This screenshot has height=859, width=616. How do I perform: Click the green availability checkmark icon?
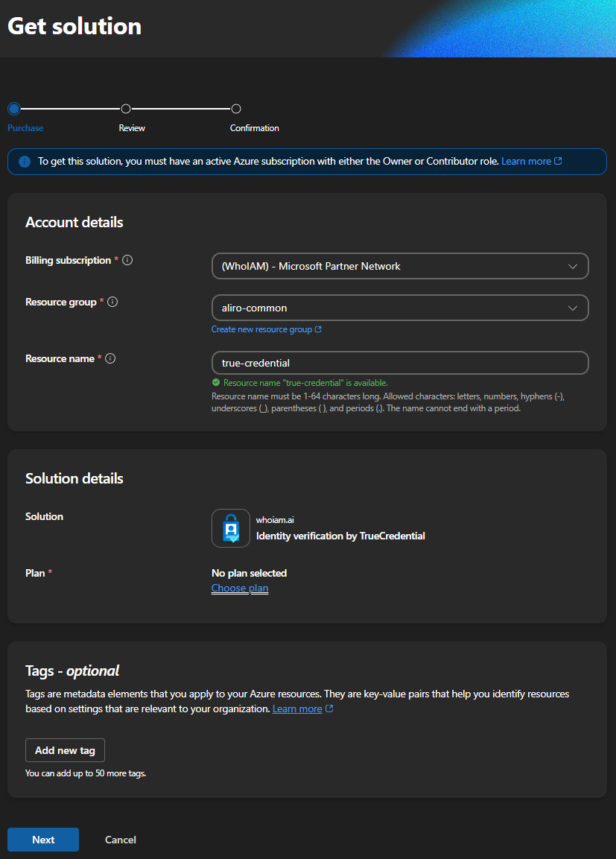click(x=216, y=383)
